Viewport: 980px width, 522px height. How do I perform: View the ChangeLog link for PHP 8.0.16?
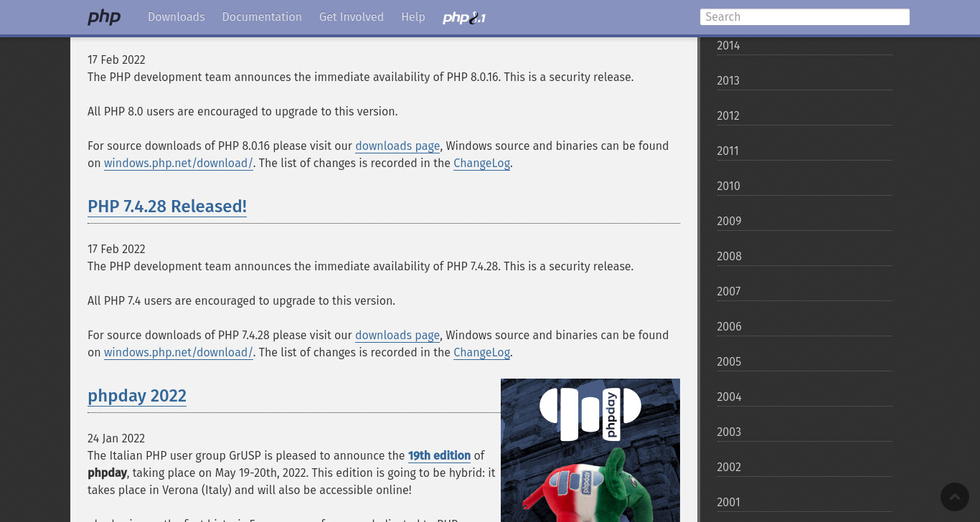click(482, 163)
